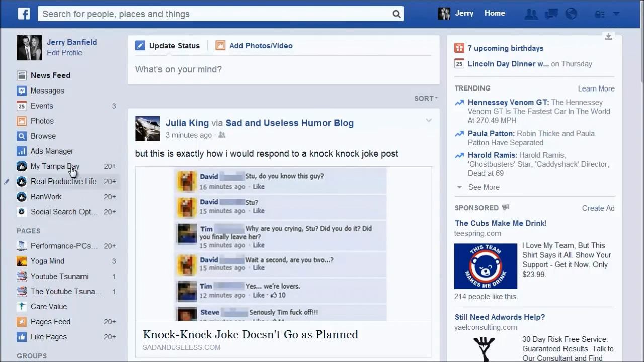Screen dimensions: 644x362
Task: Open friend requests icon in top bar
Action: pos(530,14)
